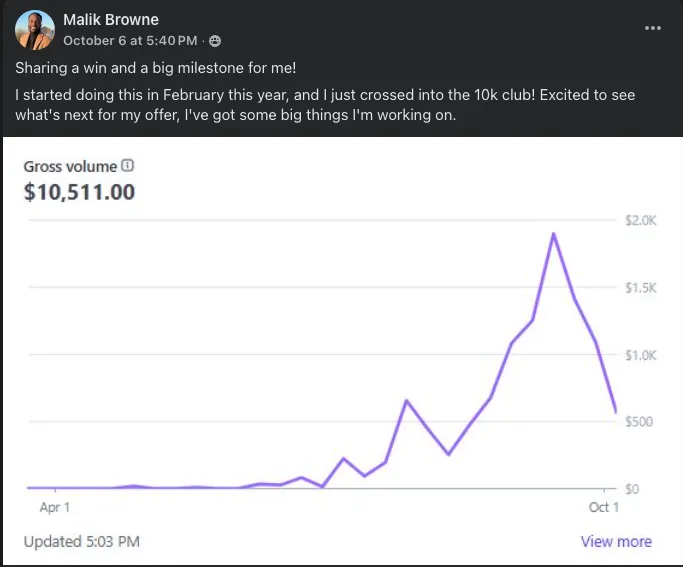Click the Oct 1 x-axis date label
Image resolution: width=683 pixels, height=567 pixels.
click(604, 507)
